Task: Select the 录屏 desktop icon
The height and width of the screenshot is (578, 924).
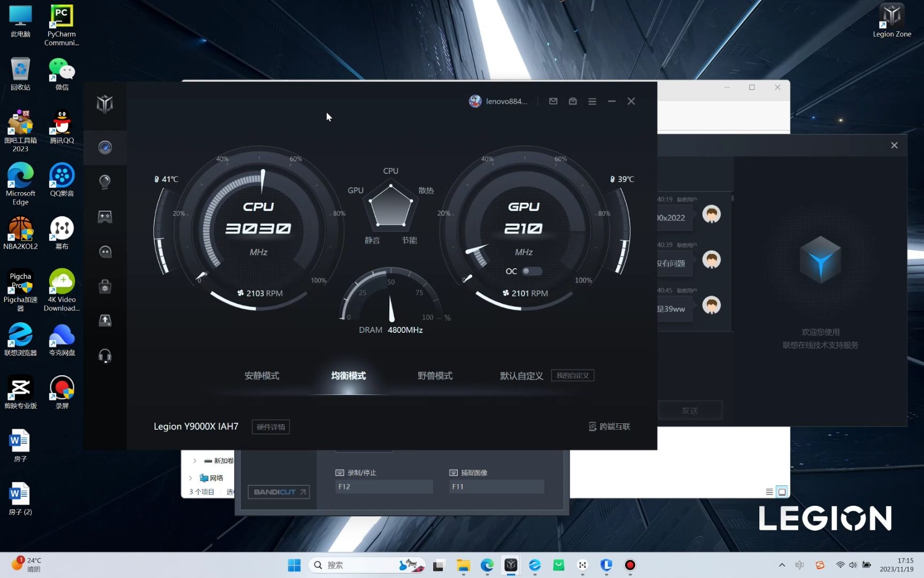Action: (61, 392)
